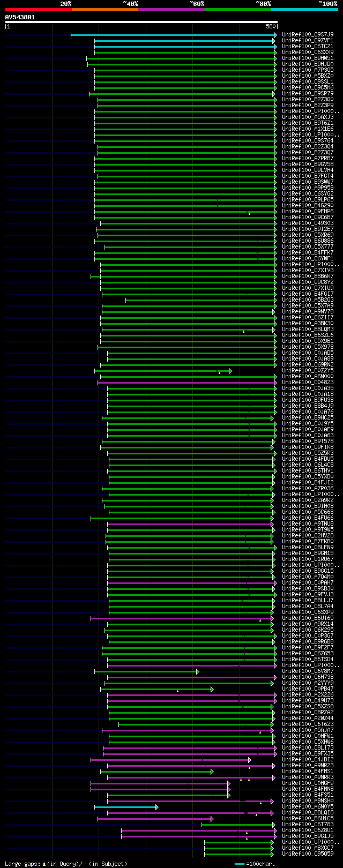Click the UniRef100_C0Z2Y5 label
The image size is (343, 868).
click(x=308, y=370)
